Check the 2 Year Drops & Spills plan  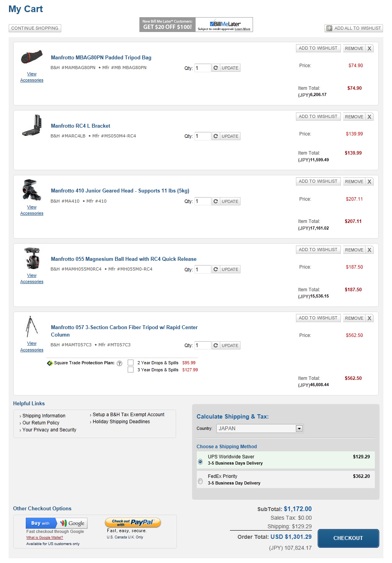[x=131, y=363]
